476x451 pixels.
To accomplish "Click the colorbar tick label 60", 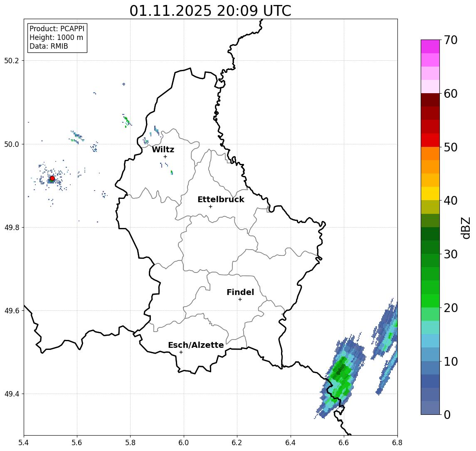I will coord(451,94).
